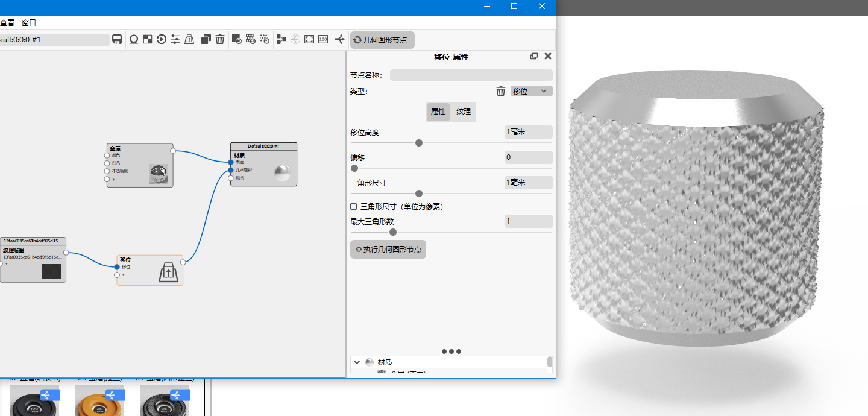Click the duplicate node icon in toolbar

click(x=206, y=39)
